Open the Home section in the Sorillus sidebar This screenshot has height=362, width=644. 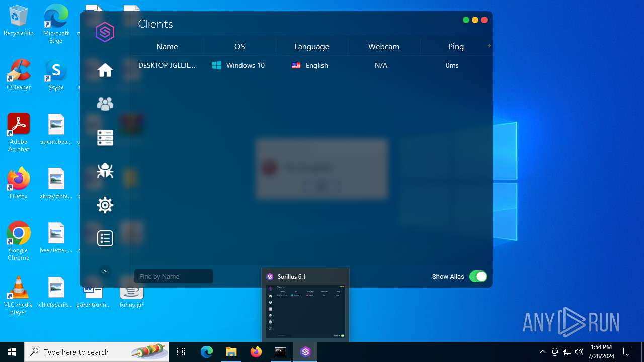coord(105,70)
